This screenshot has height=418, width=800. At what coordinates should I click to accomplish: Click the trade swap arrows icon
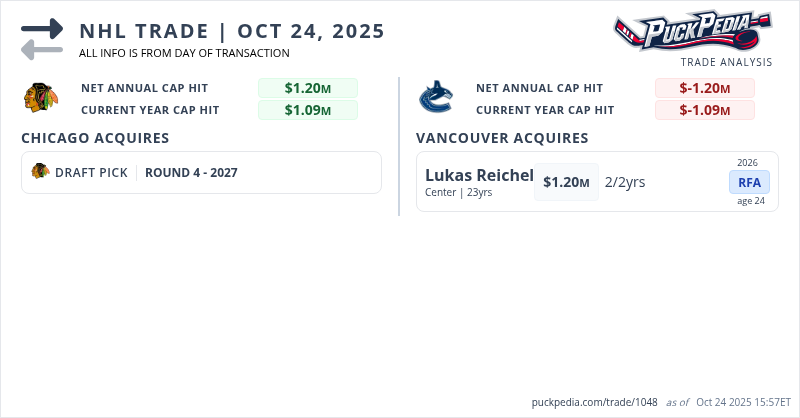click(42, 39)
